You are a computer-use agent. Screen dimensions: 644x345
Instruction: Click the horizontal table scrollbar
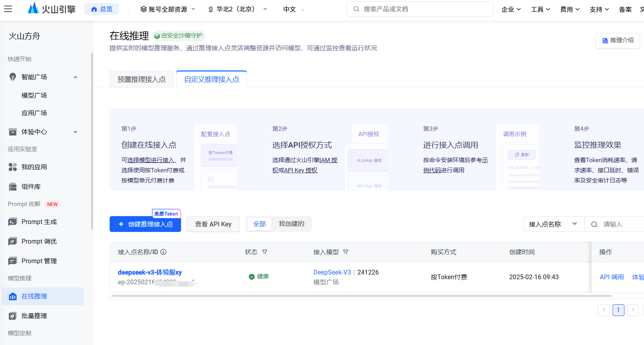click(x=362, y=296)
